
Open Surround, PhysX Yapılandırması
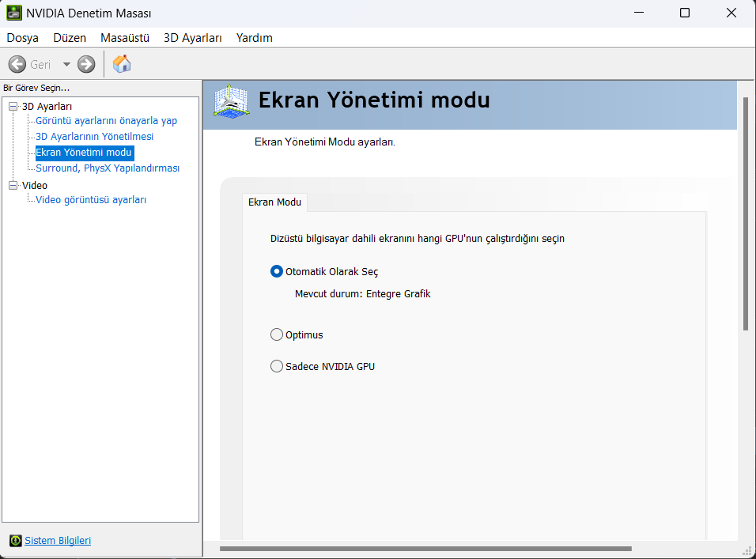click(x=108, y=168)
